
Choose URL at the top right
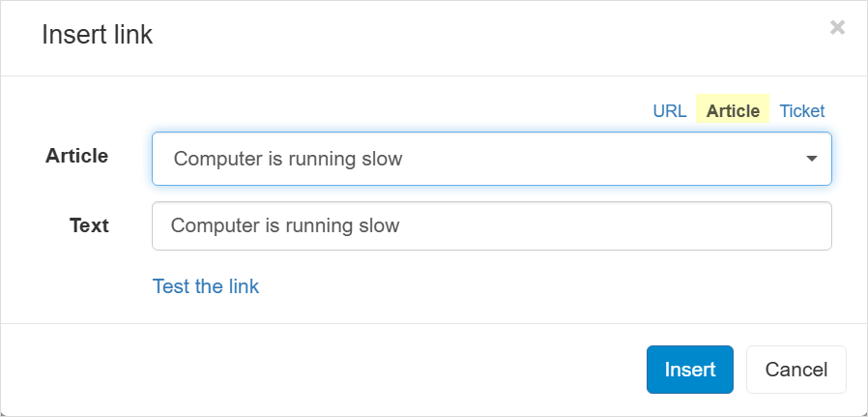pyautogui.click(x=669, y=110)
